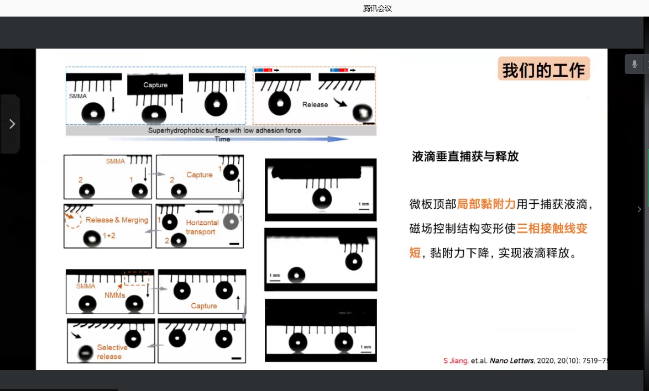Select the Superhydrophobic surface caption bar
Screen dimensions: 649x391
221,131
